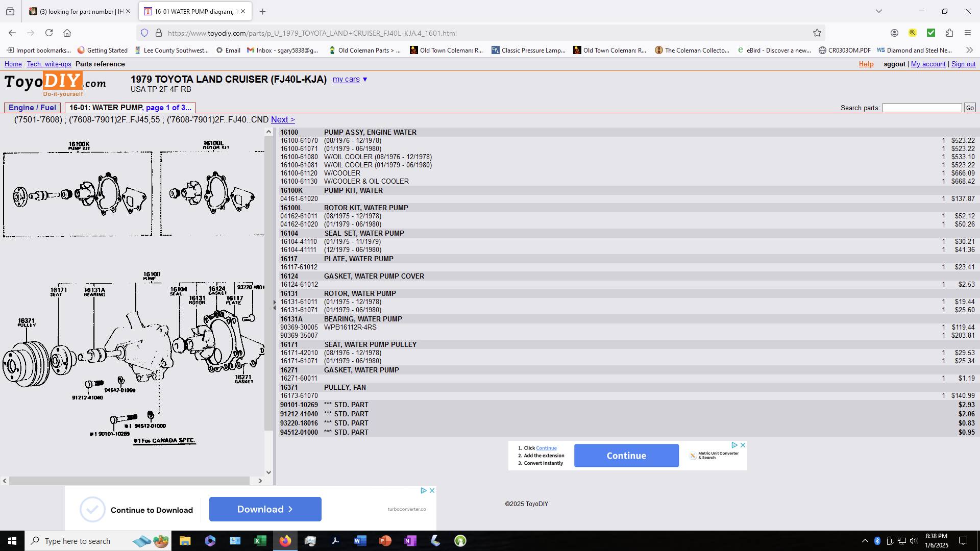Close the Continue ad banner
Screen dimensions: 980x551
743,445
